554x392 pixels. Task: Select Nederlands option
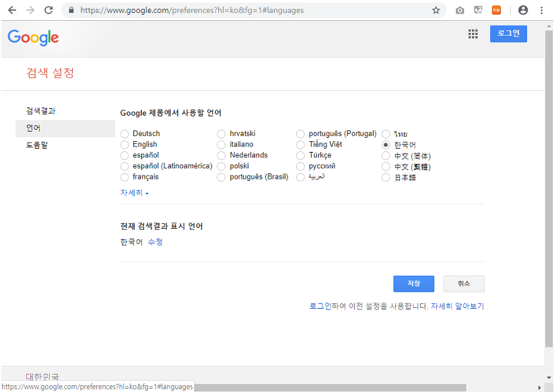pos(221,155)
